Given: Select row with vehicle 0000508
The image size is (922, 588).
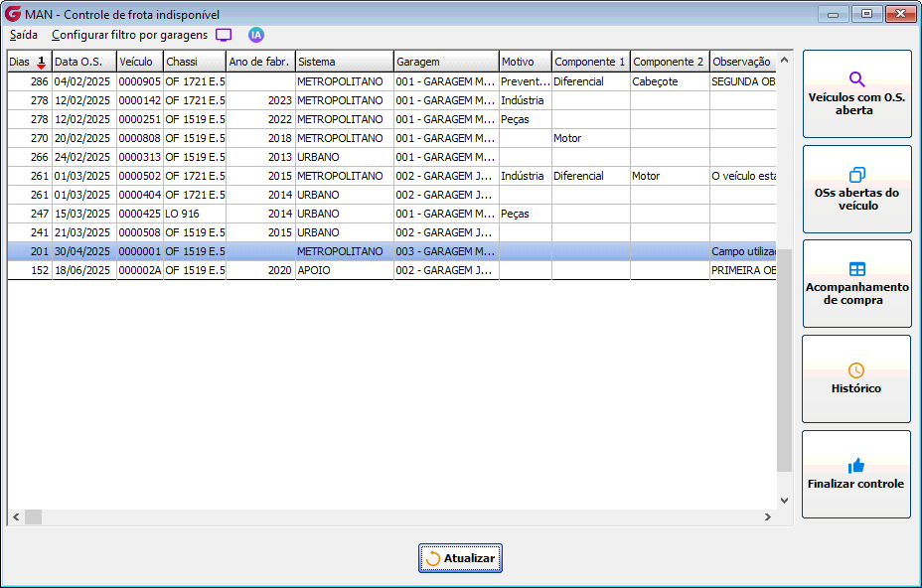Looking at the screenshot, I should 391,232.
